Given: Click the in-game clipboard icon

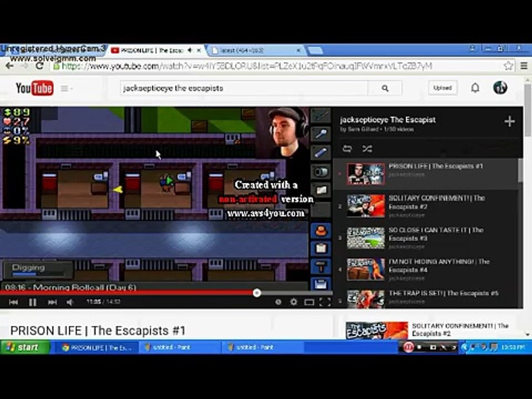Looking at the screenshot, I should click(x=321, y=249).
